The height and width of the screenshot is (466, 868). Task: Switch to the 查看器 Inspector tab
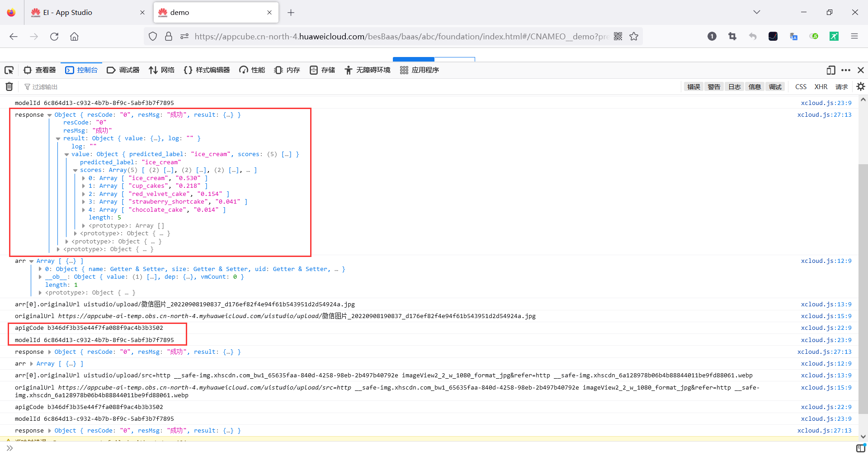pyautogui.click(x=39, y=70)
